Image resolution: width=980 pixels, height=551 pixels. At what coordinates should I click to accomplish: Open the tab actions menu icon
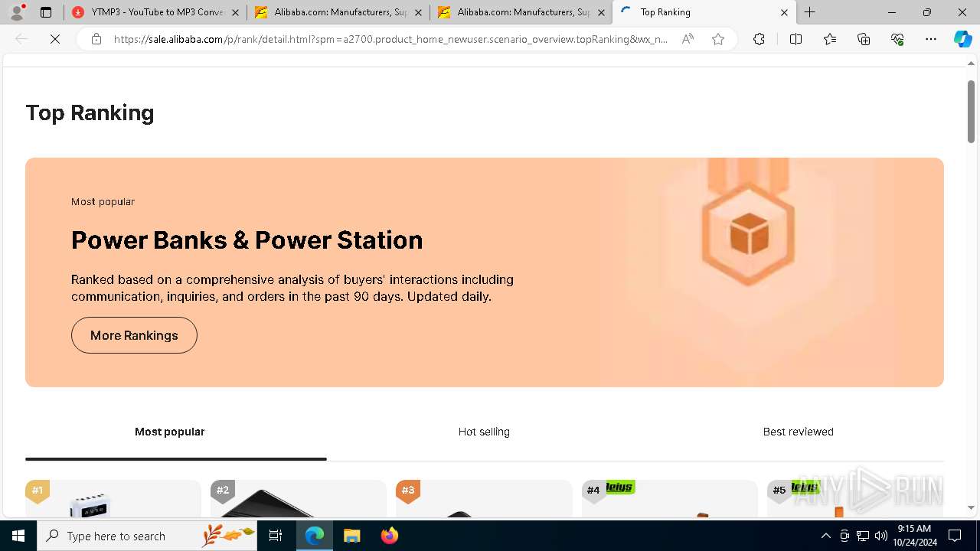point(46,12)
